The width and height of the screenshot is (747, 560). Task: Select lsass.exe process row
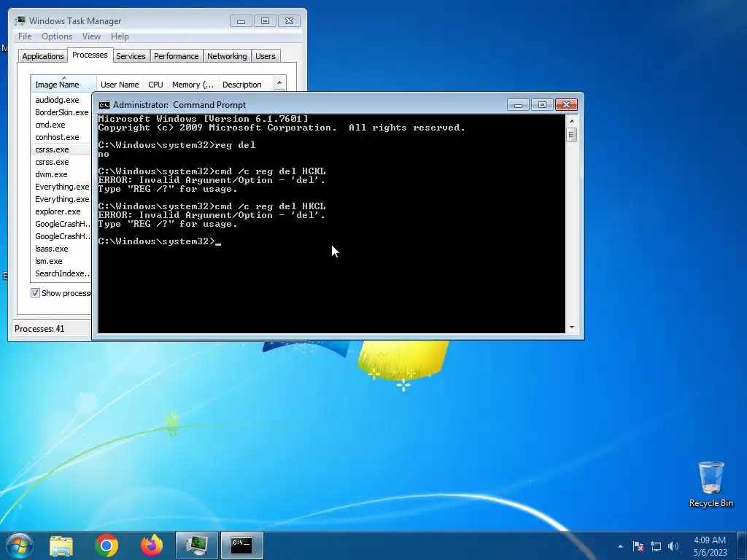(x=61, y=249)
